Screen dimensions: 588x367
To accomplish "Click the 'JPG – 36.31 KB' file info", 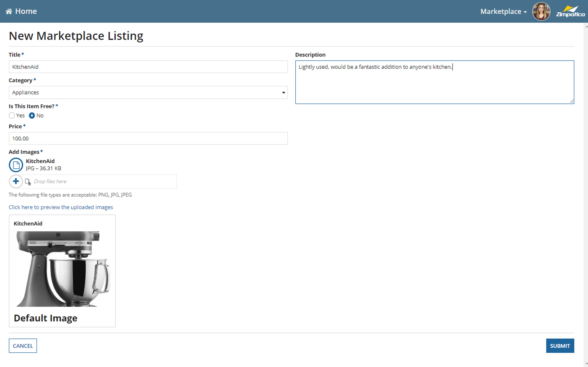I will pyautogui.click(x=44, y=168).
